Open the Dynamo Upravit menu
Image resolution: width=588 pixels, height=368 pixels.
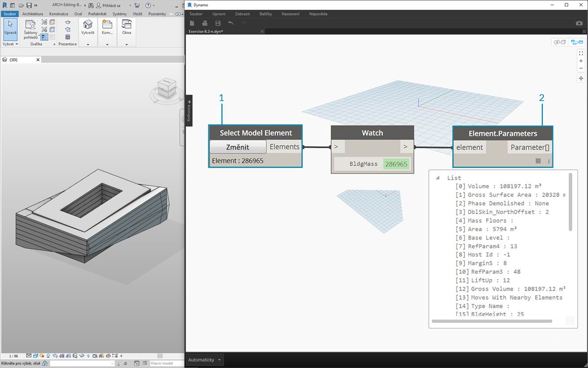tap(219, 14)
